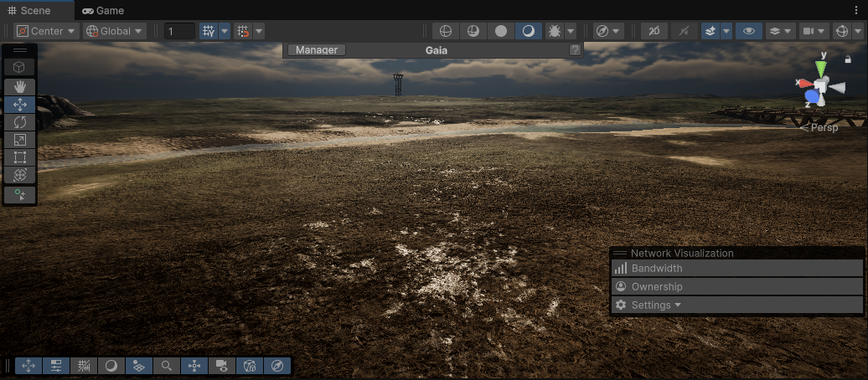The height and width of the screenshot is (380, 868).
Task: Click the search icon in bottom overlay toolbar
Action: (x=167, y=366)
